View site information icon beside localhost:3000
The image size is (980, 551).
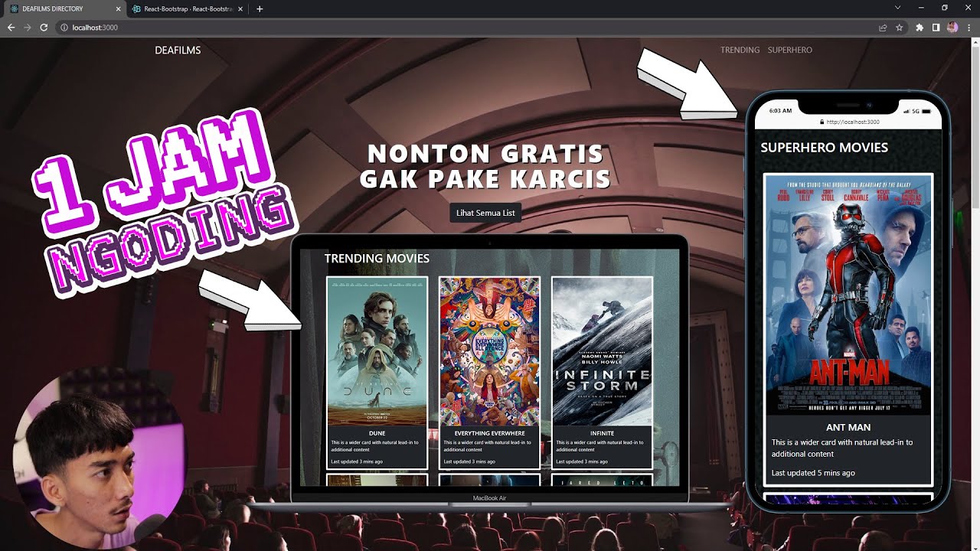pos(64,28)
